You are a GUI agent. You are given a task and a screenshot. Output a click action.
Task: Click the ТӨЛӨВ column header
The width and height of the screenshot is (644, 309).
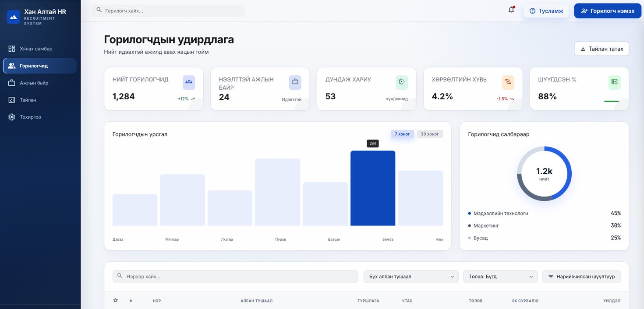pos(476,301)
